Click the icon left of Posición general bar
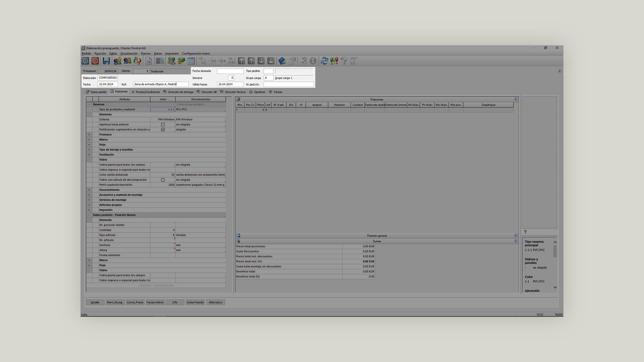The height and width of the screenshot is (362, 644). point(238,236)
